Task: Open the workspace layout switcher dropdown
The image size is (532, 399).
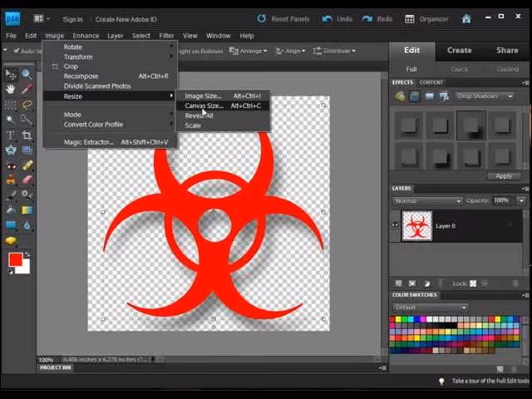Action: [x=42, y=18]
